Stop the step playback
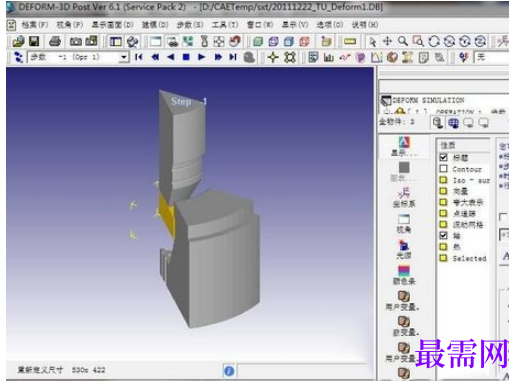Screen dimensions: 527x385 point(186,57)
